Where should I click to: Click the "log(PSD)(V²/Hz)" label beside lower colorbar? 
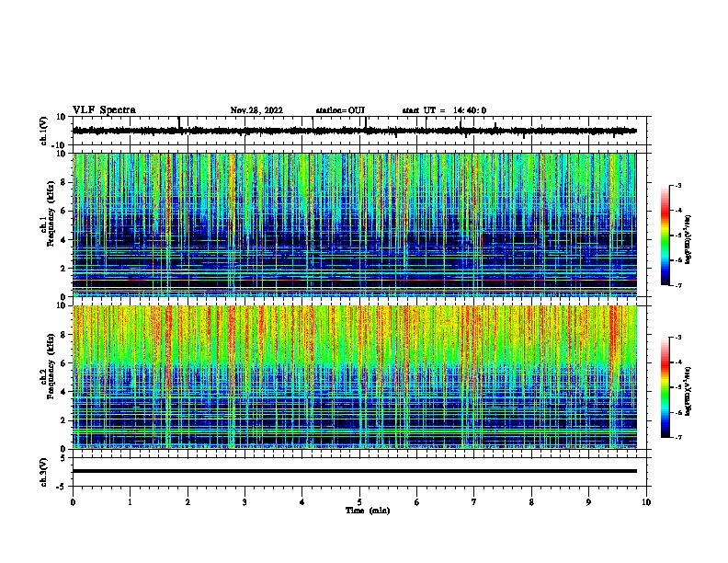click(688, 391)
